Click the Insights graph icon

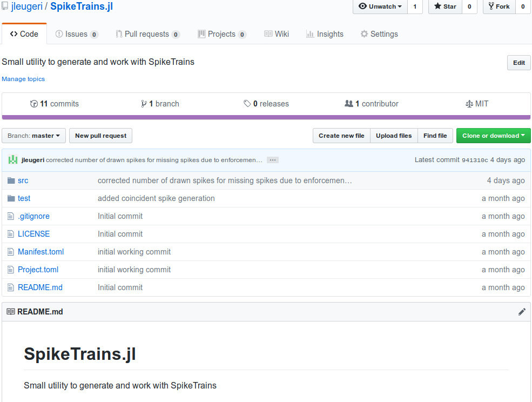310,34
